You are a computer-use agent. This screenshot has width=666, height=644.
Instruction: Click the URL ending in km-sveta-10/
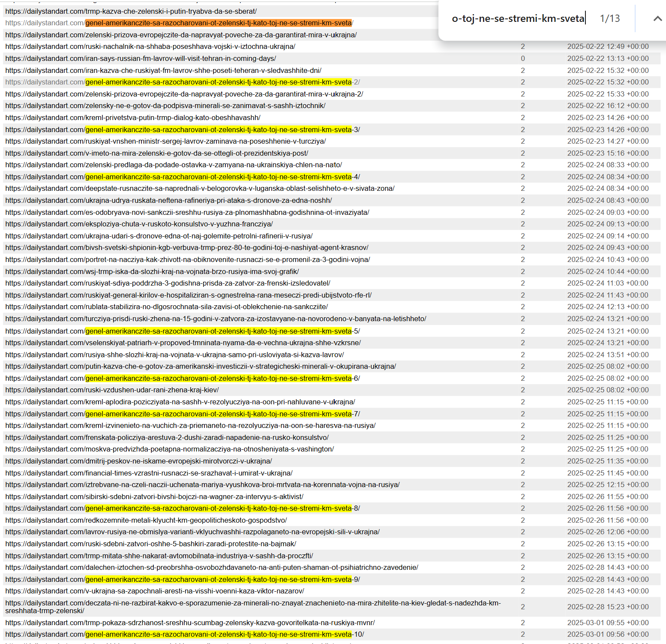coord(184,634)
